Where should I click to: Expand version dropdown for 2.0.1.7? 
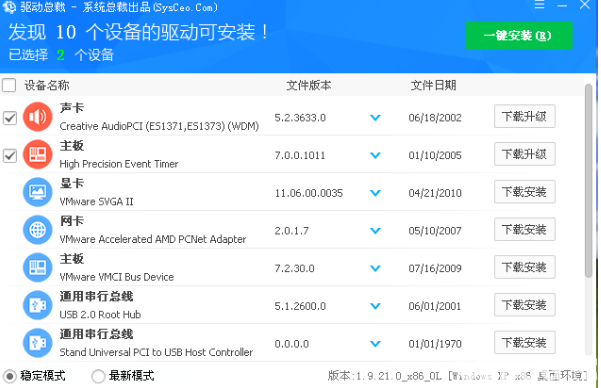pyautogui.click(x=376, y=231)
